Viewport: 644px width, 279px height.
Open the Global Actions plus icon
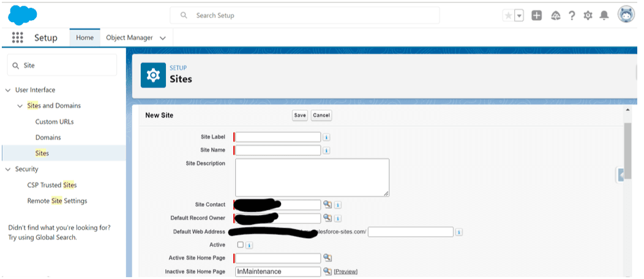tap(536, 16)
